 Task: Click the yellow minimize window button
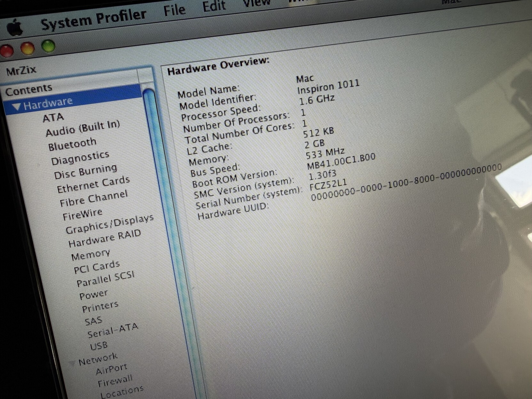click(x=28, y=48)
